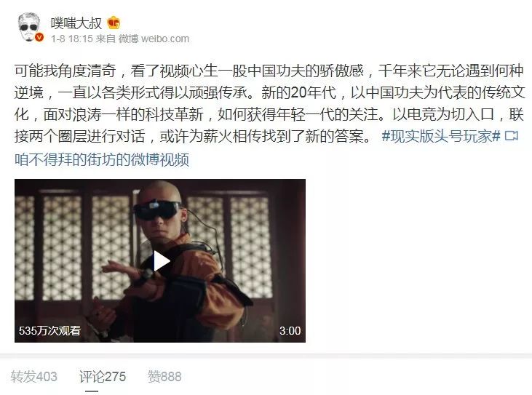This screenshot has width=532, height=395.
Task: Click the 微博 weibo.com source link
Action: 154,39
